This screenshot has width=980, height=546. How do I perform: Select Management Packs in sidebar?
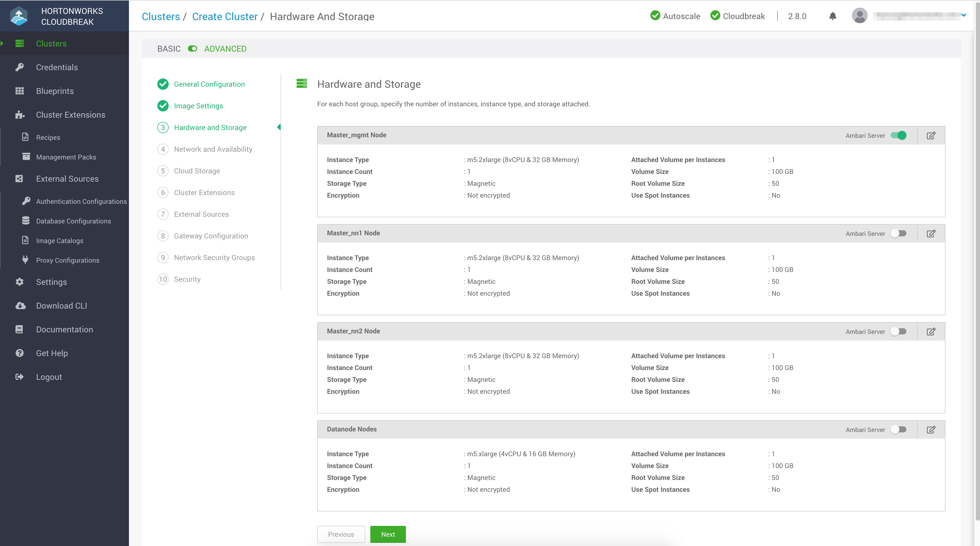[66, 156]
